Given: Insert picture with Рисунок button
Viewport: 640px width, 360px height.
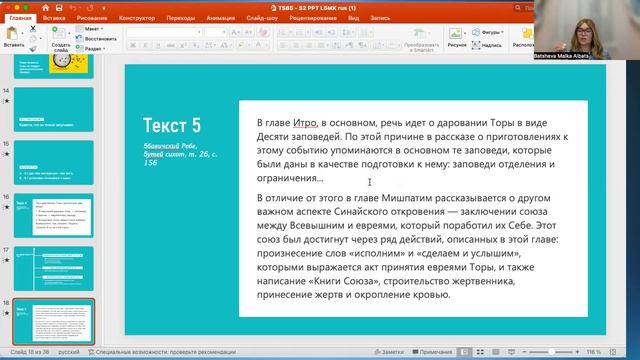Looking at the screenshot, I should (456, 37).
